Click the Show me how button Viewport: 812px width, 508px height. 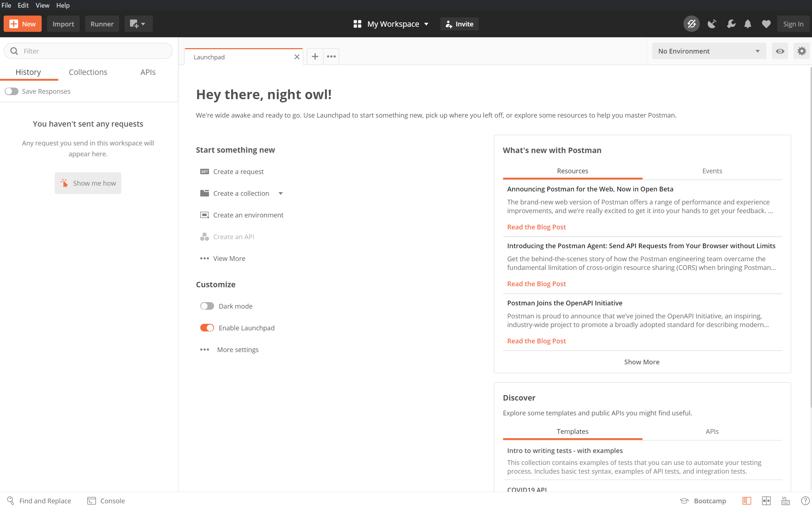tap(88, 183)
